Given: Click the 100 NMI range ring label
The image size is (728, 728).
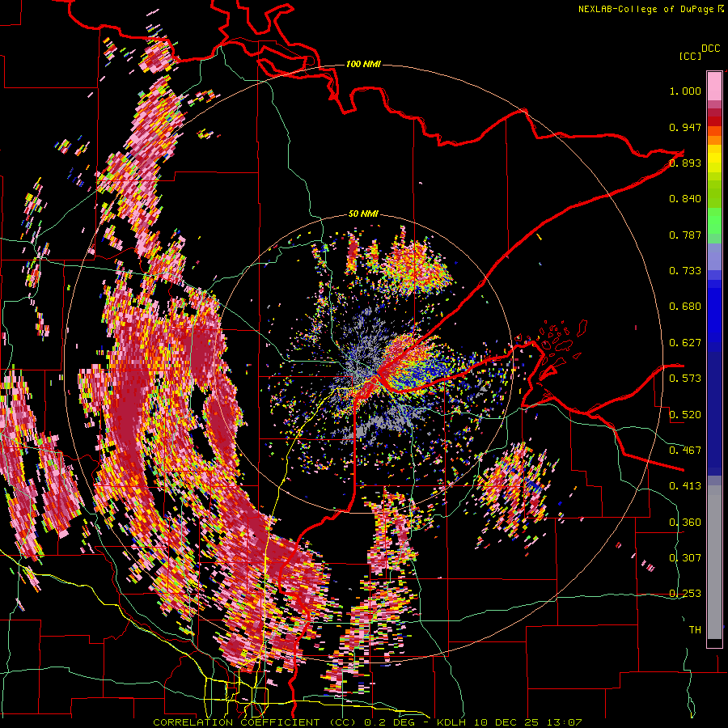Looking at the screenshot, I should 363,64.
